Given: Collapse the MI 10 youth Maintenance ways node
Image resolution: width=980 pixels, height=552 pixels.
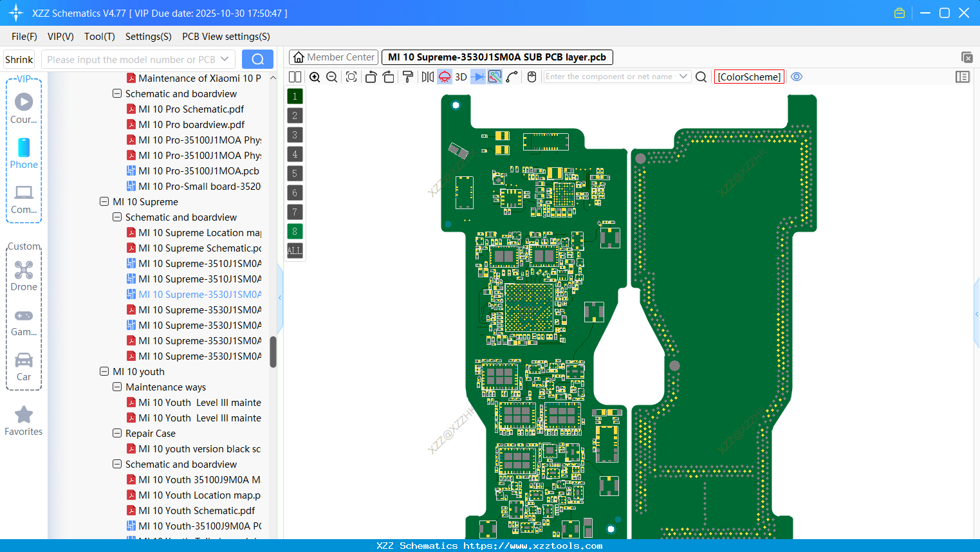Looking at the screenshot, I should (117, 387).
